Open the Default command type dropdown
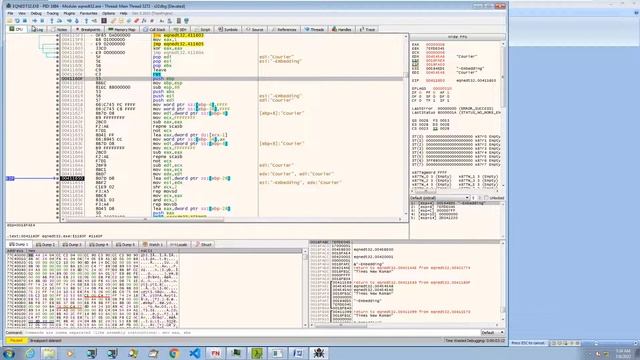 (x=493, y=333)
